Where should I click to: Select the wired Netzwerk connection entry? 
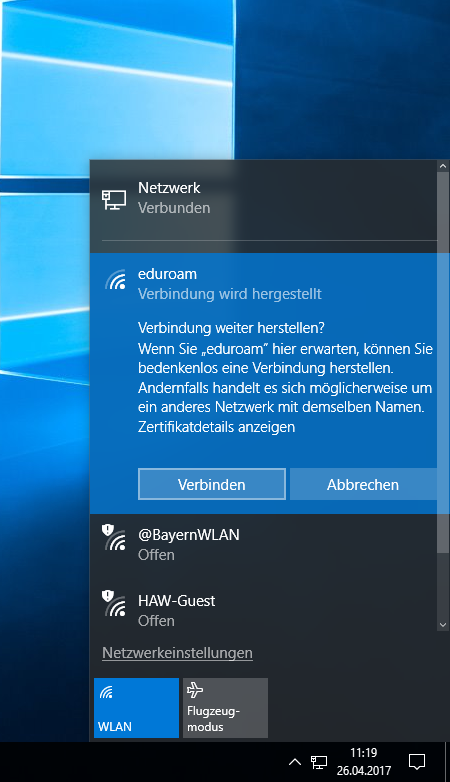[263, 198]
